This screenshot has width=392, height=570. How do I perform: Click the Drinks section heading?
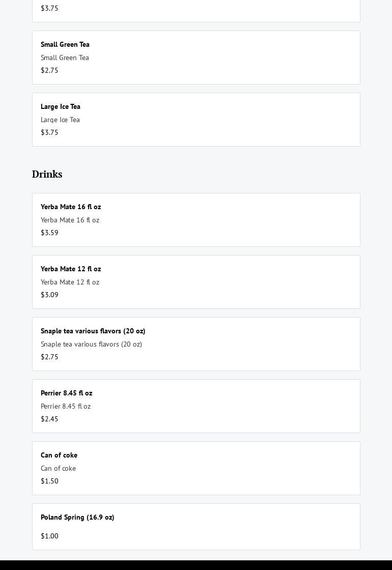click(x=47, y=174)
